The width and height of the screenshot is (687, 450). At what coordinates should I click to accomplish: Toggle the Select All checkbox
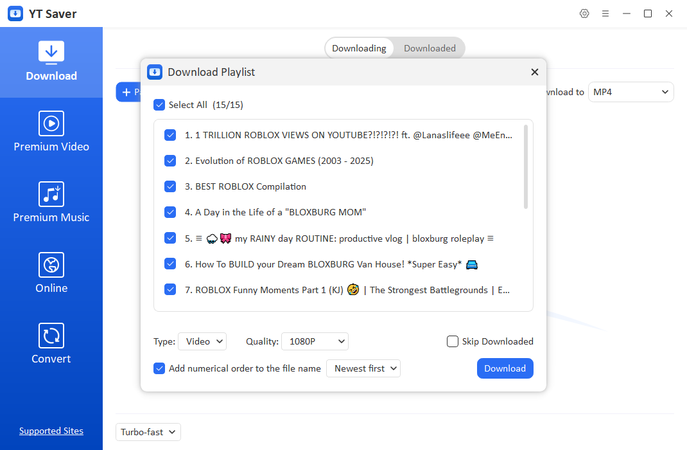pyautogui.click(x=159, y=105)
